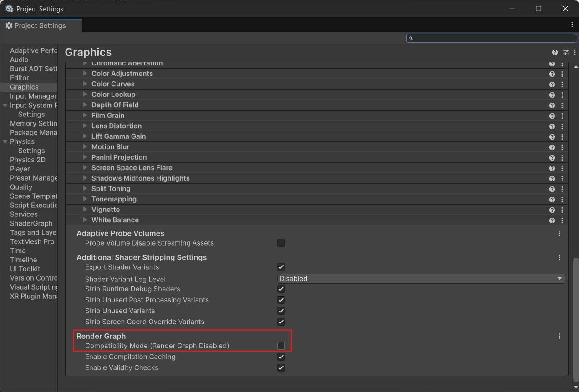Screen dimensions: 579x392
Task: Click the help icon beside Vignette
Action: point(552,210)
